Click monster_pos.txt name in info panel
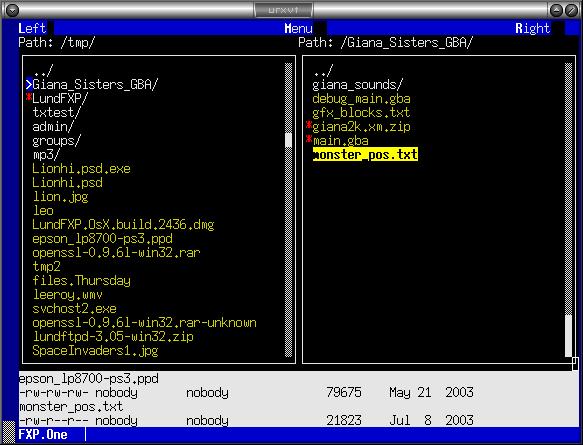The height and width of the screenshot is (445, 583). (x=71, y=406)
